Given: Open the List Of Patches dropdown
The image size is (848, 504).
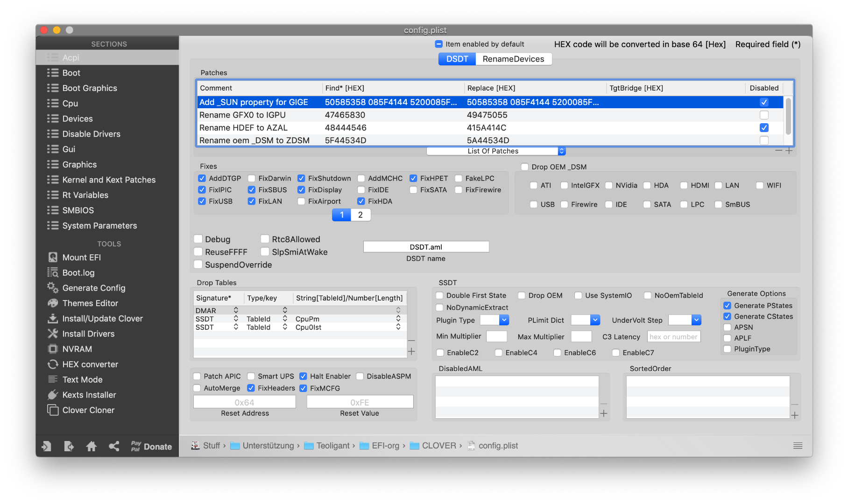Looking at the screenshot, I should [x=496, y=151].
